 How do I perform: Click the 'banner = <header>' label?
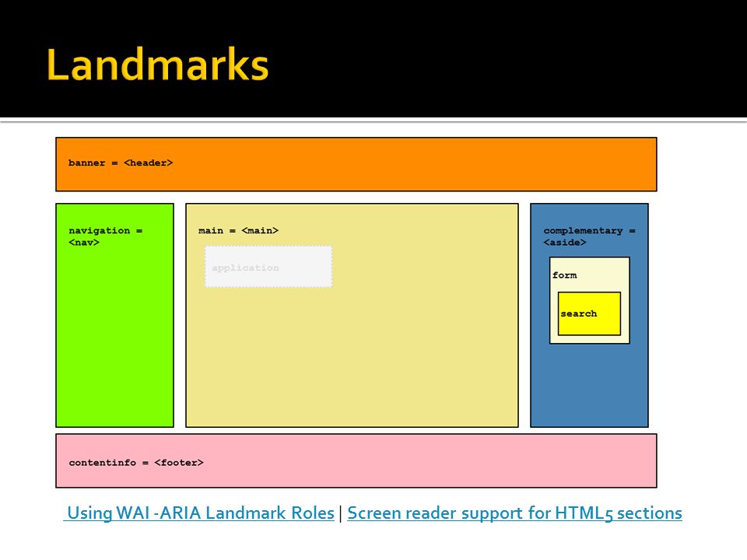pos(121,163)
